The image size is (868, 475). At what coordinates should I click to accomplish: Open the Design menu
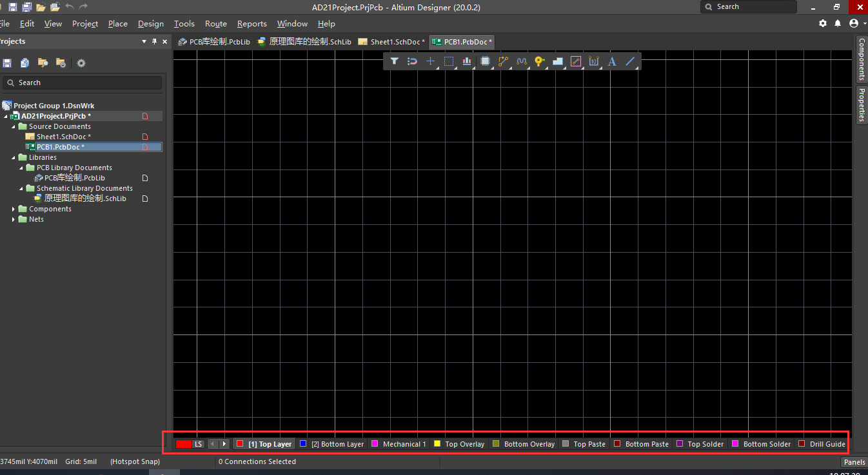click(150, 23)
